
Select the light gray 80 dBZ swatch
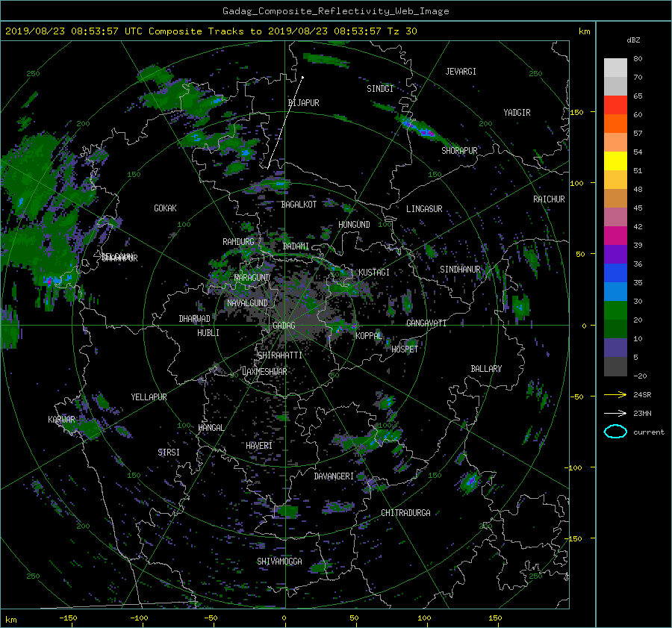tap(615, 67)
